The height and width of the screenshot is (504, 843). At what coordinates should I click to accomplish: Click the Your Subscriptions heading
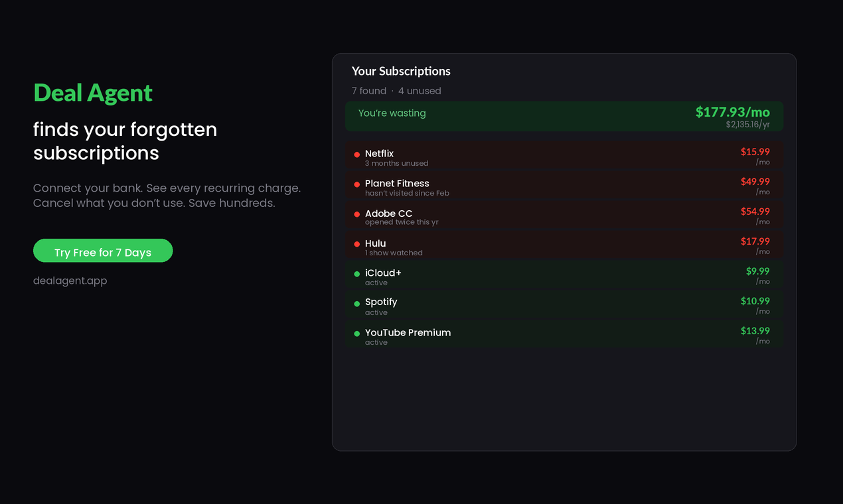click(401, 71)
